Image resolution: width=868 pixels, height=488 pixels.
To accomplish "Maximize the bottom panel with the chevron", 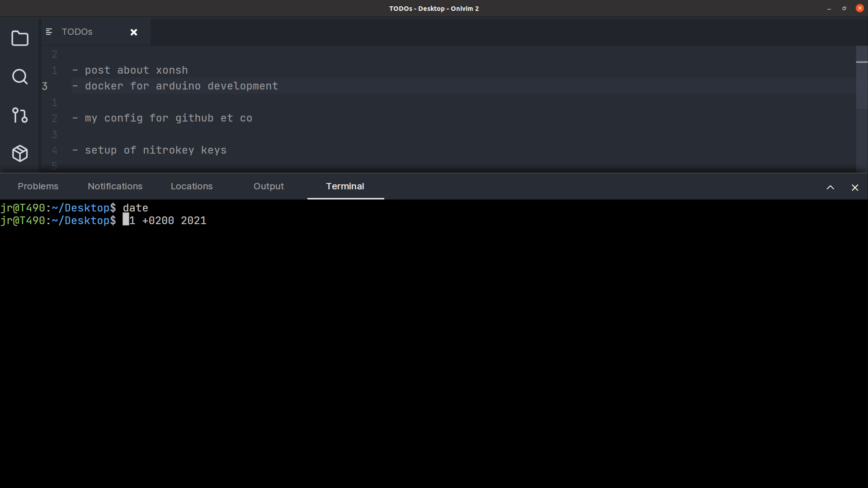I will (830, 187).
